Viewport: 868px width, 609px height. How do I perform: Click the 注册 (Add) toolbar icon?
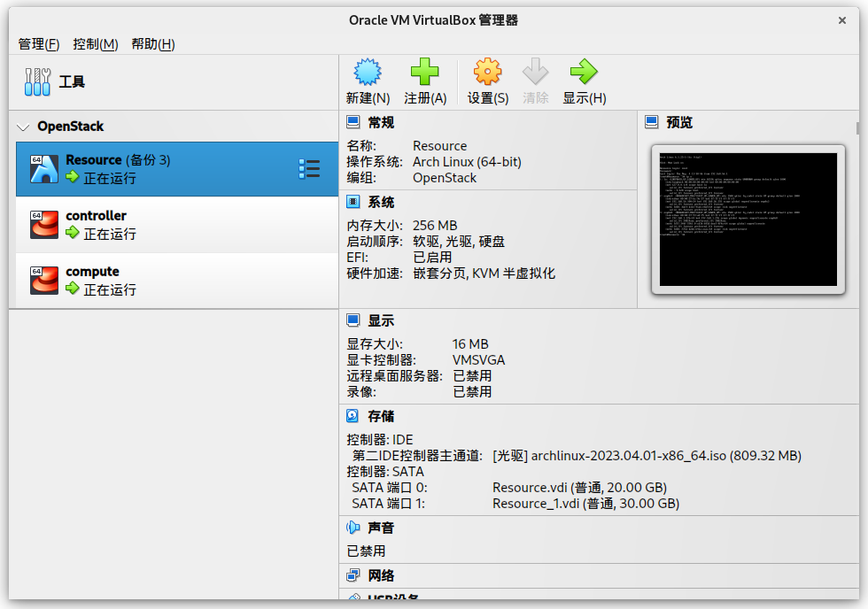[x=425, y=81]
